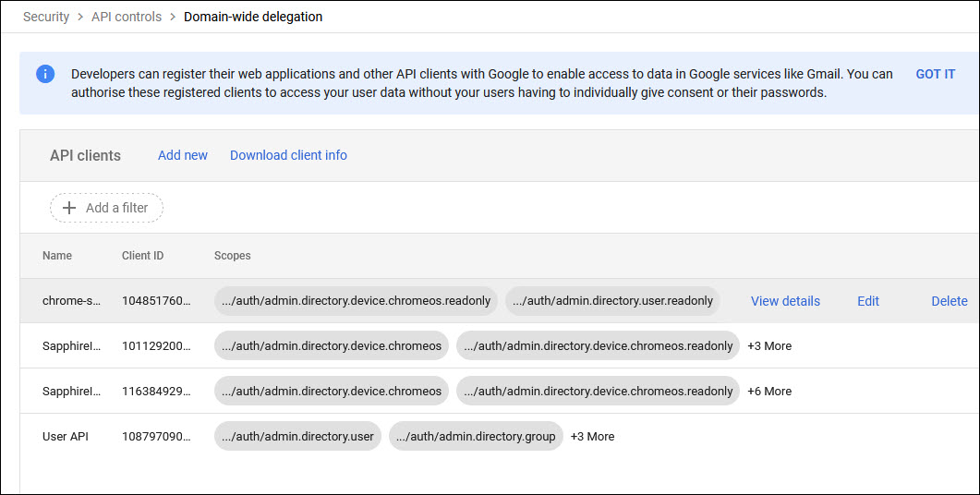Delete the chrome-s API client
980x495 pixels.
[949, 301]
